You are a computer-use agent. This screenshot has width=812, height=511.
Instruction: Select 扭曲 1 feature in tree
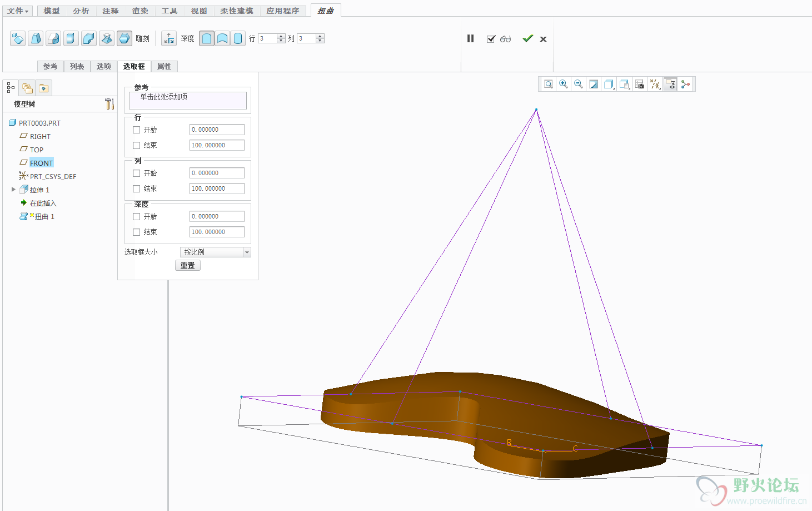point(44,216)
